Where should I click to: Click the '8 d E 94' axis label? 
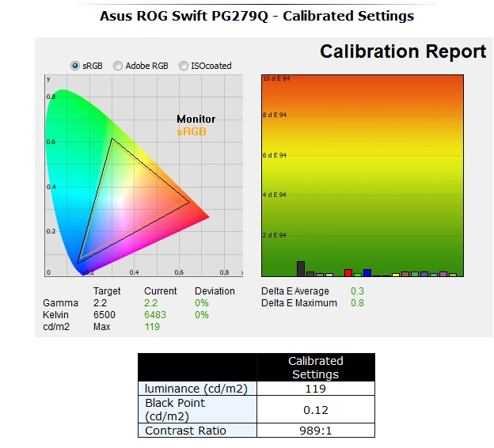(275, 115)
